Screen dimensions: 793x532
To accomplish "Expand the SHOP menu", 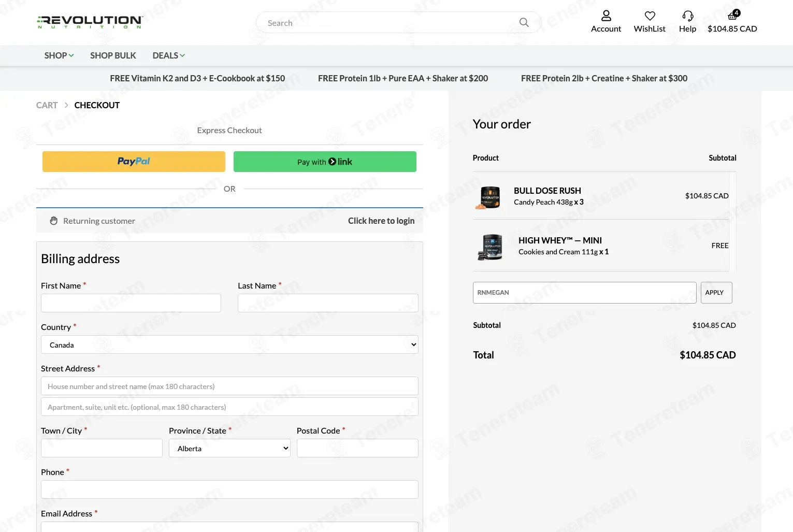I will tap(59, 55).
